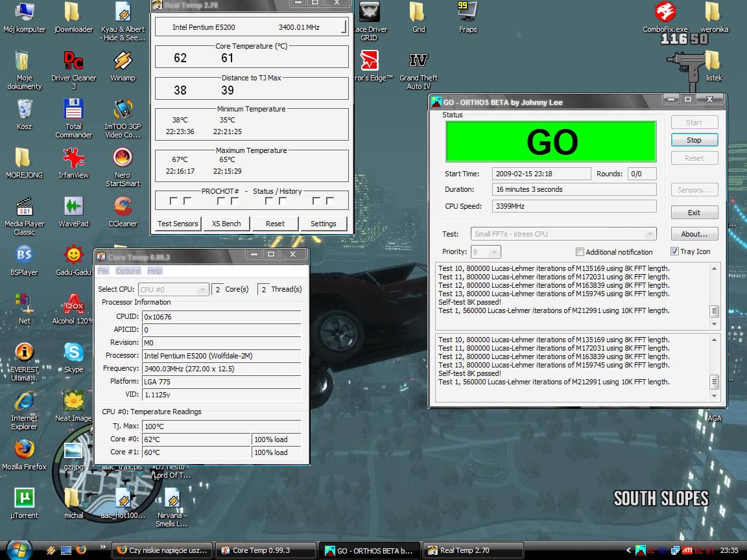Open the CCleaner desktop icon
747x560 pixels.
tap(123, 207)
